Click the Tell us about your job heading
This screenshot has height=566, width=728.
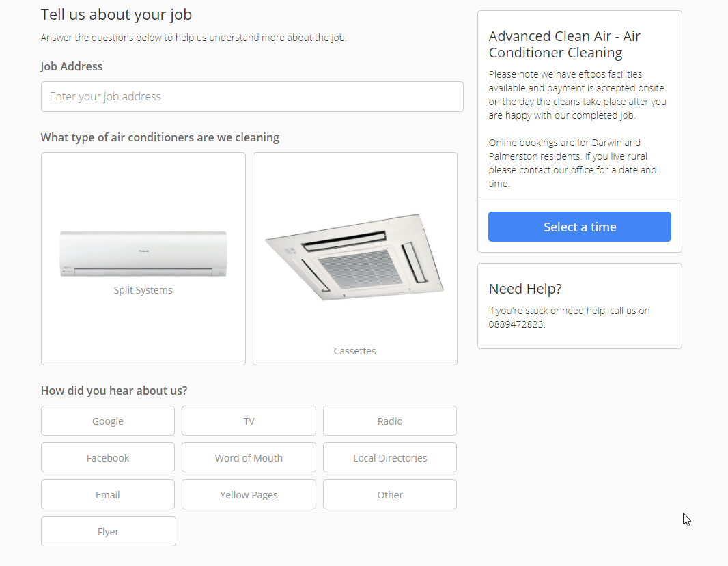(116, 14)
